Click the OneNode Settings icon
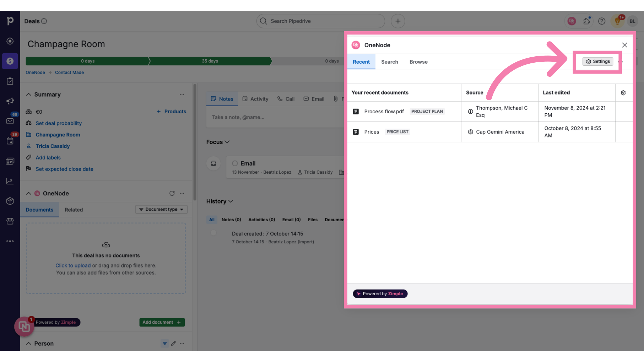Screen dimensions: 644x362 pos(598,61)
